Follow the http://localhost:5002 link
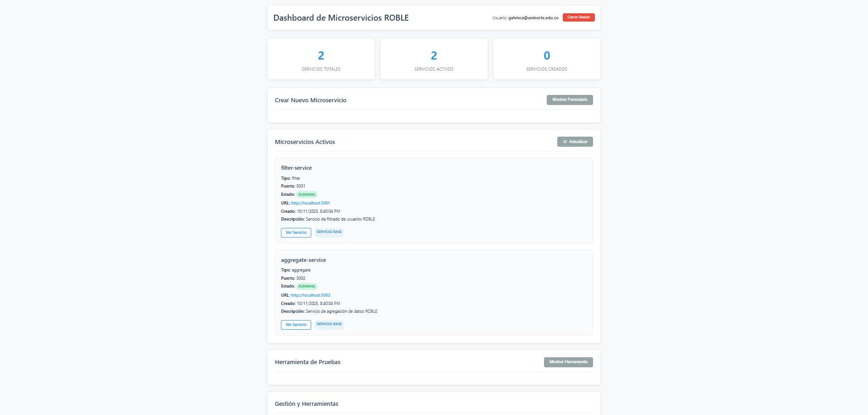 [x=310, y=295]
